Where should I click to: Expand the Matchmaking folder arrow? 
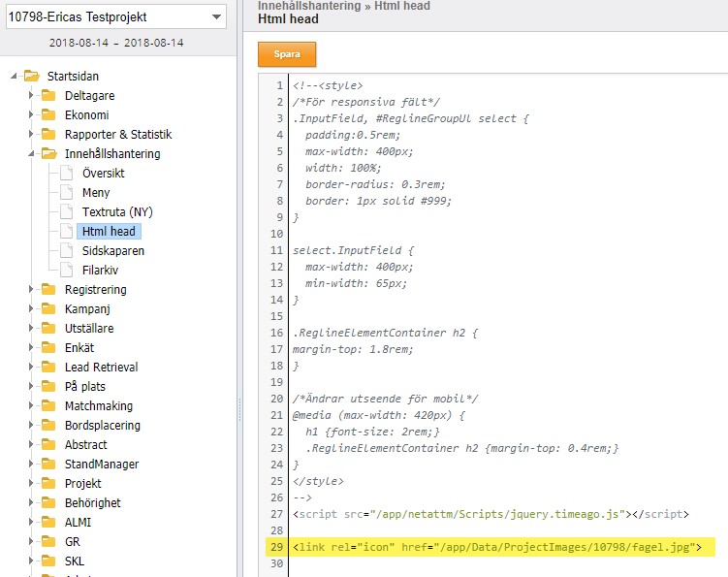pos(31,405)
